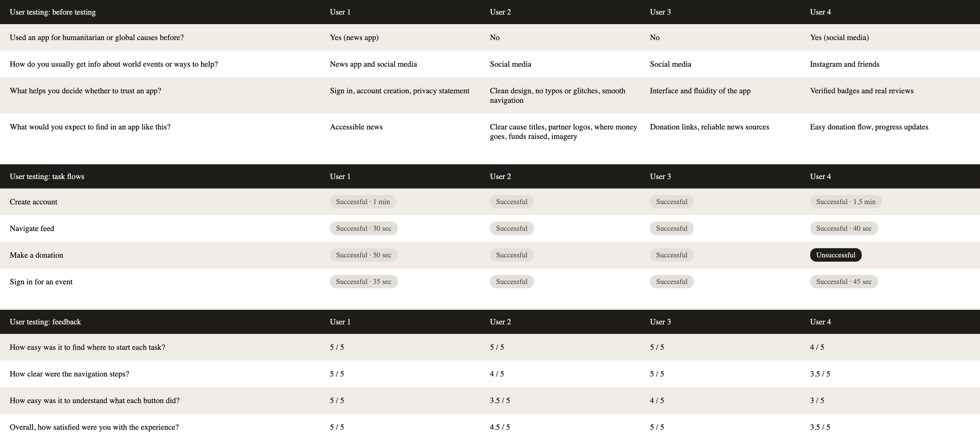
Task: Click the 'Make a donation' row label
Action: click(x=36, y=255)
